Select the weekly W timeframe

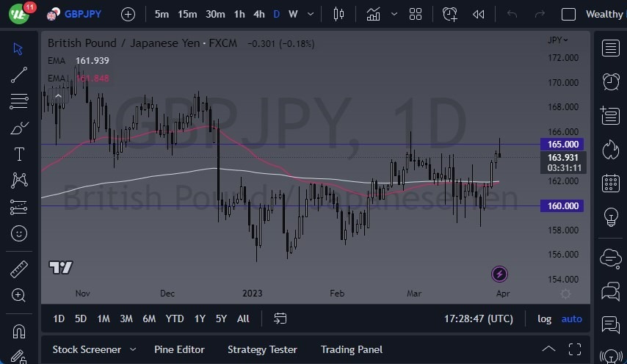tap(293, 15)
